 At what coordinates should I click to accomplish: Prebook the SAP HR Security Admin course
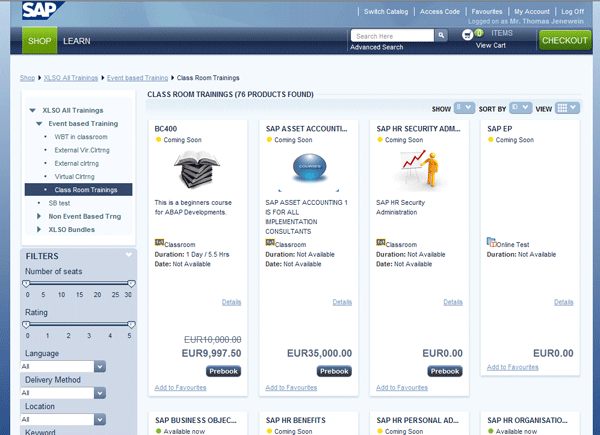coord(445,371)
